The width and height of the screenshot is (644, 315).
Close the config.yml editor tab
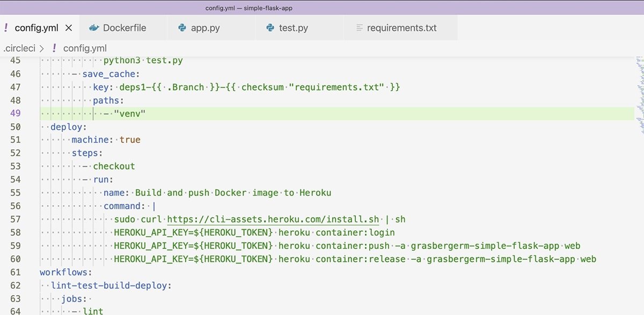click(x=69, y=28)
